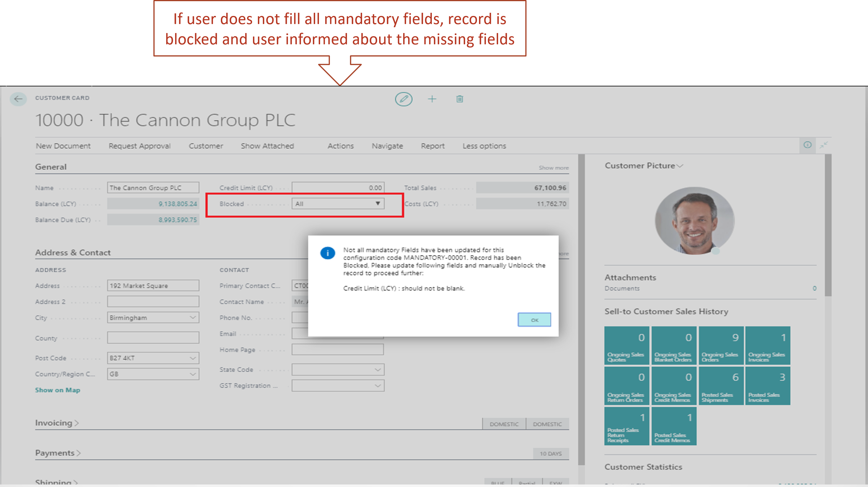The height and width of the screenshot is (487, 868).
Task: Click the General section heading
Action: point(51,167)
